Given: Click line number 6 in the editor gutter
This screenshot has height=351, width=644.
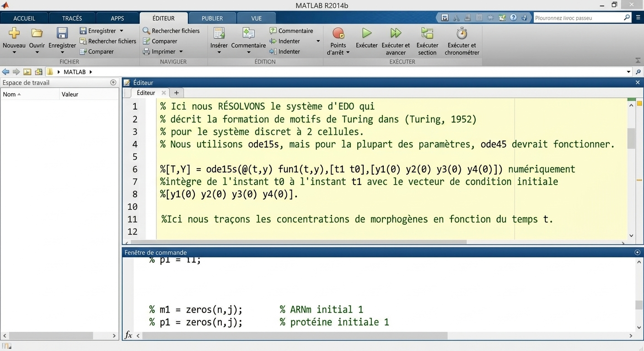Looking at the screenshot, I should coord(135,169).
